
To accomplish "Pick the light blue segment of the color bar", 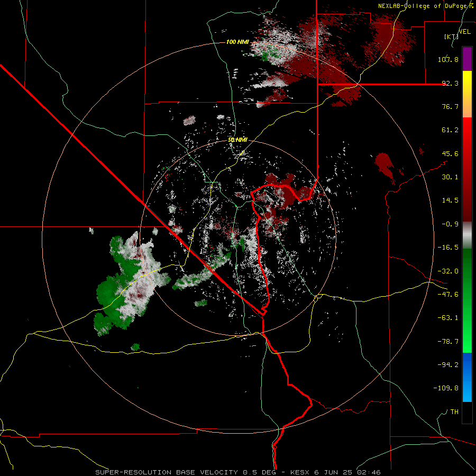I will [467, 390].
